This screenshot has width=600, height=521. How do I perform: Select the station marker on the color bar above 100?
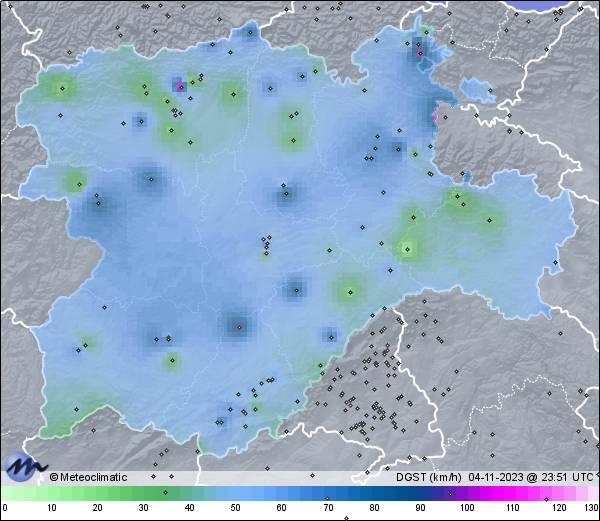pyautogui.click(x=450, y=494)
